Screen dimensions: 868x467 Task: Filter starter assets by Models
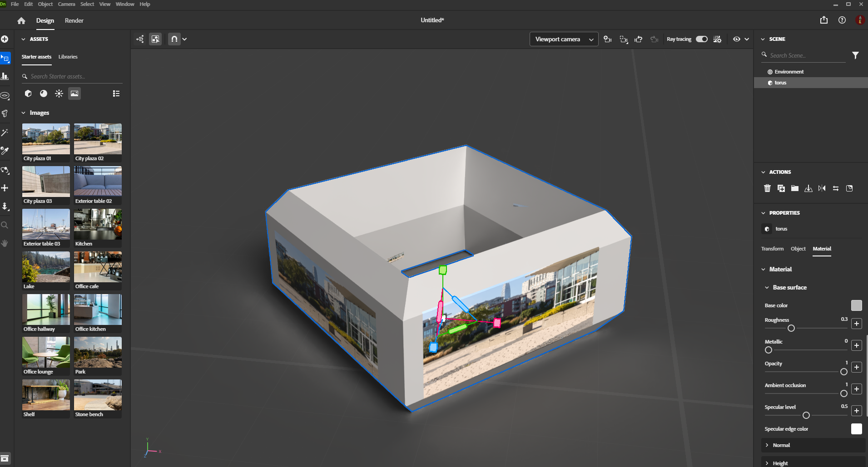(x=28, y=93)
